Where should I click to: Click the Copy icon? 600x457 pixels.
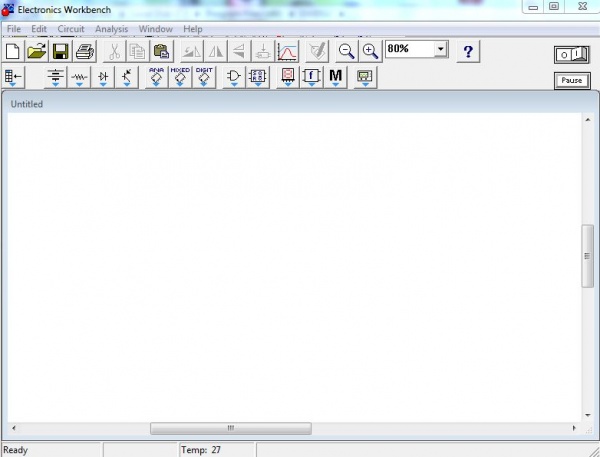[x=137, y=51]
